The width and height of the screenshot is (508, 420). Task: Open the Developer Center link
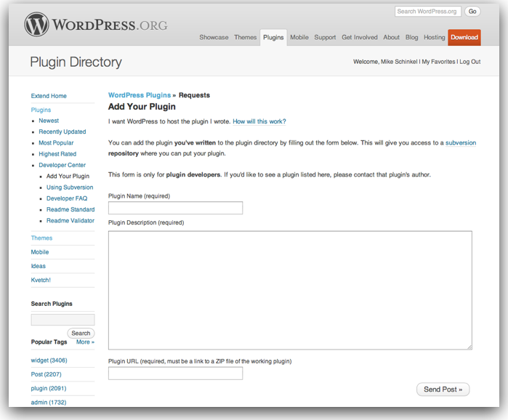62,165
